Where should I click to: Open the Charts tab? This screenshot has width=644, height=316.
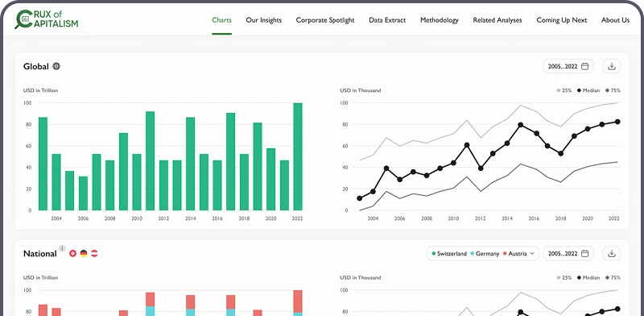(222, 19)
